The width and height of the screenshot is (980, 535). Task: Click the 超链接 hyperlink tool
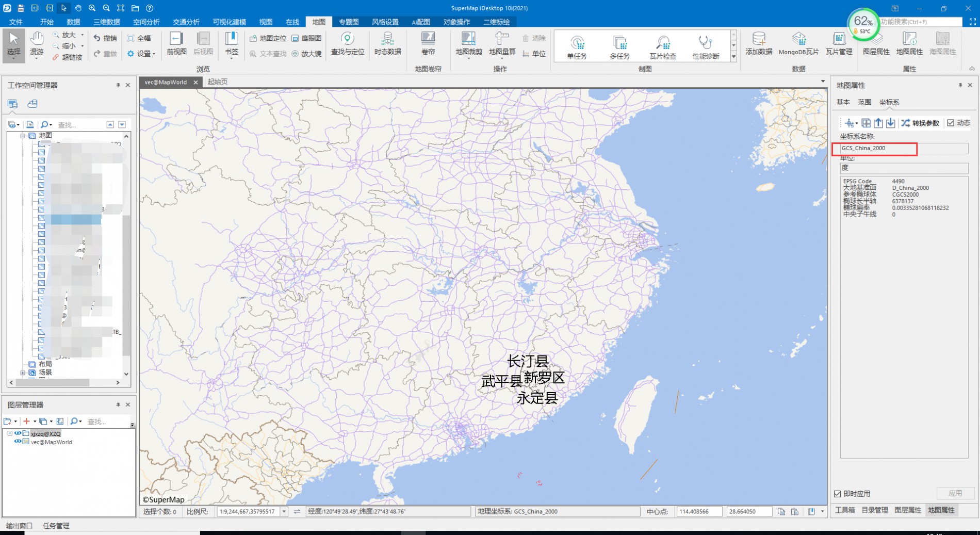click(x=68, y=57)
